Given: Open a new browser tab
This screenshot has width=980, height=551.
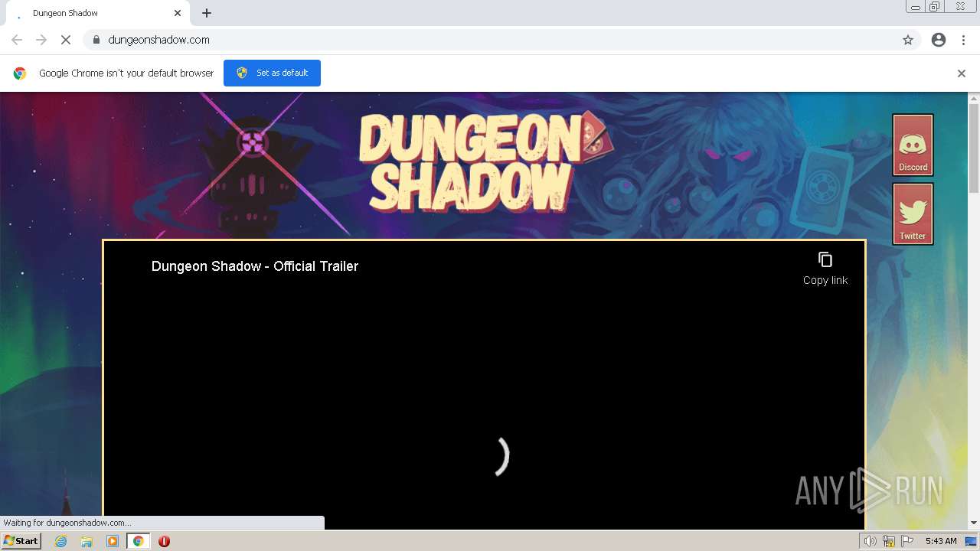Looking at the screenshot, I should [207, 13].
